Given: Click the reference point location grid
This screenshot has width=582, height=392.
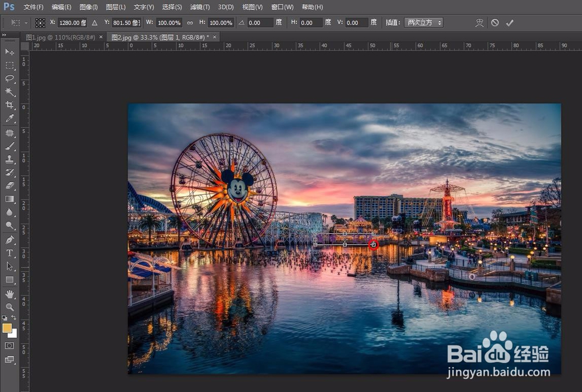Looking at the screenshot, I should click(40, 23).
